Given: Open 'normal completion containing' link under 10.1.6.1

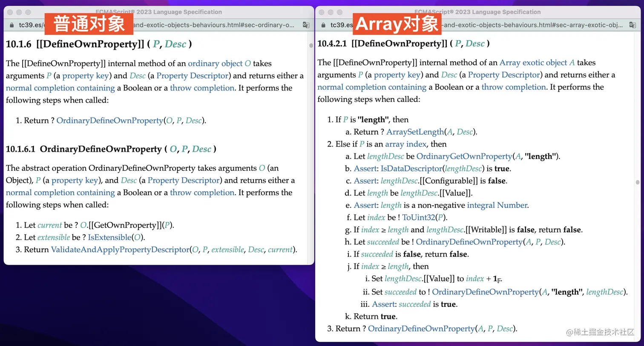Looking at the screenshot, I should [x=60, y=193].
